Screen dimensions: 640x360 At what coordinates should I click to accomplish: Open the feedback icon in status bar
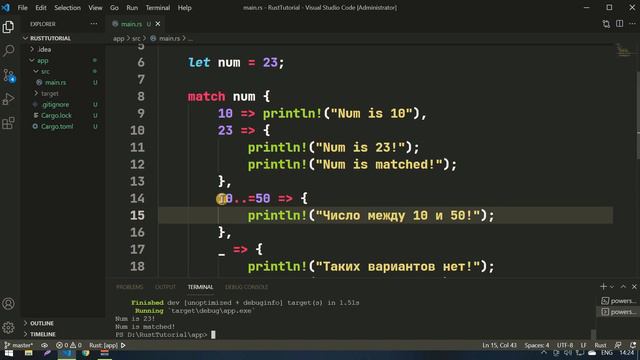point(618,345)
